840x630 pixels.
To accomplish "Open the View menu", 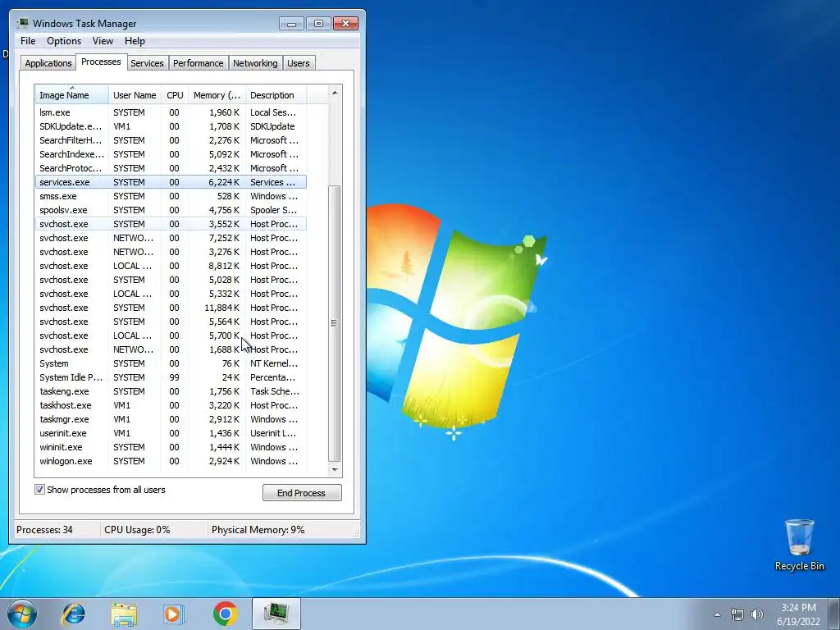I will pyautogui.click(x=103, y=41).
